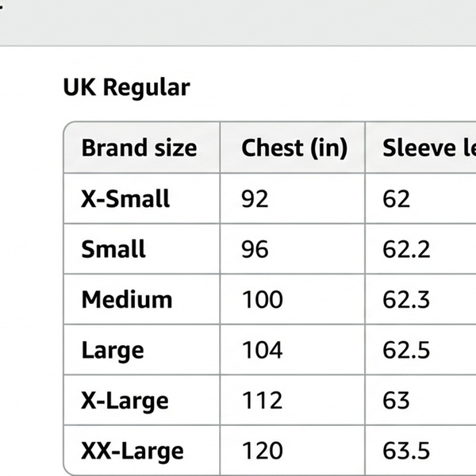Click the Sleeve length column header
Image resolution: width=476 pixels, height=476 pixels.
[x=429, y=148]
